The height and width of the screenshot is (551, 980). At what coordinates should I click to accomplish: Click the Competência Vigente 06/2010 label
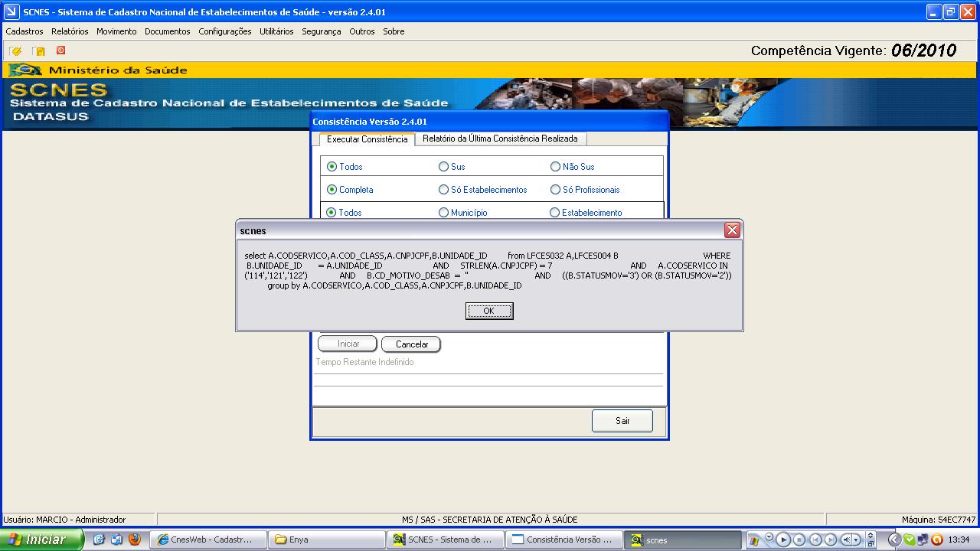click(854, 51)
